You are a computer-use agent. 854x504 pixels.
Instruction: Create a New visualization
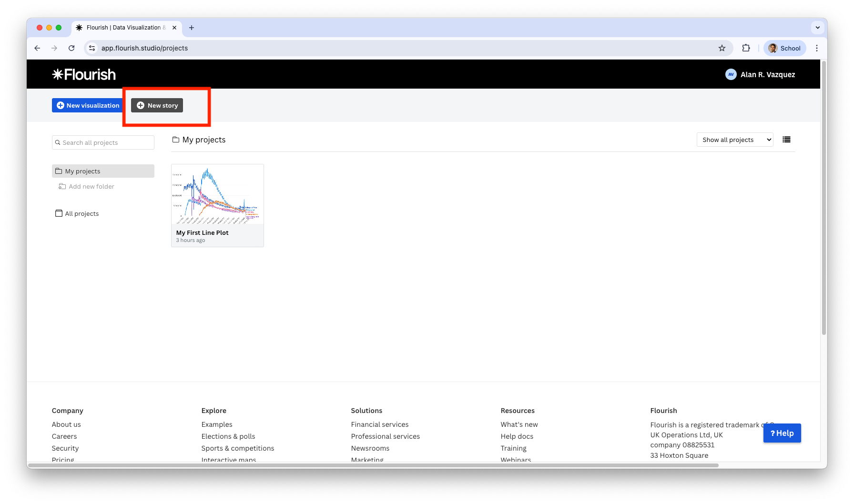88,105
